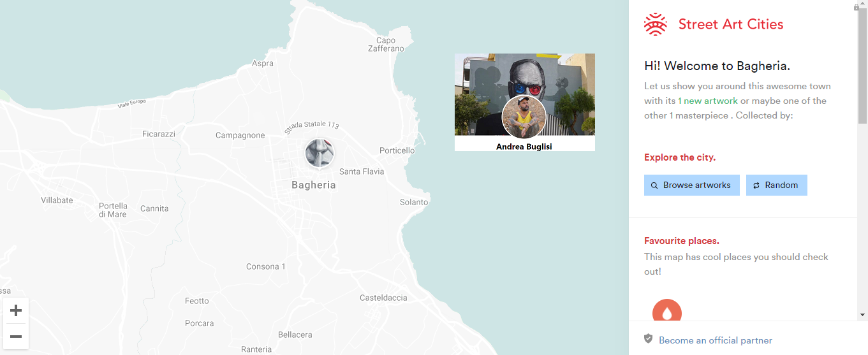Click the Random button
This screenshot has width=868, height=355.
[x=777, y=185]
